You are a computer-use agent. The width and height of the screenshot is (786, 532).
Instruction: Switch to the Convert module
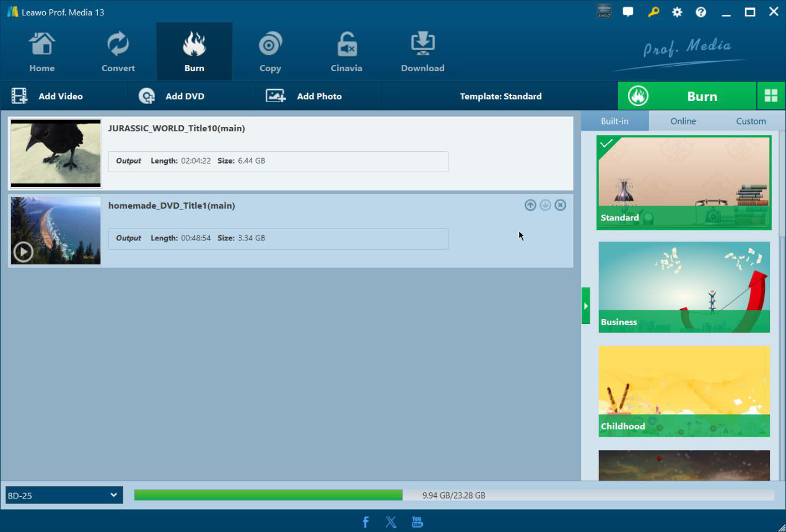click(118, 52)
